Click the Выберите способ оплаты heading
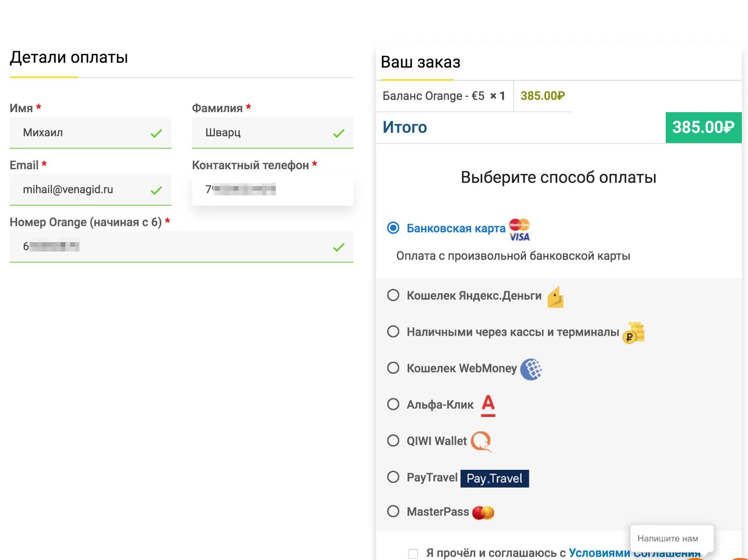 tap(559, 177)
